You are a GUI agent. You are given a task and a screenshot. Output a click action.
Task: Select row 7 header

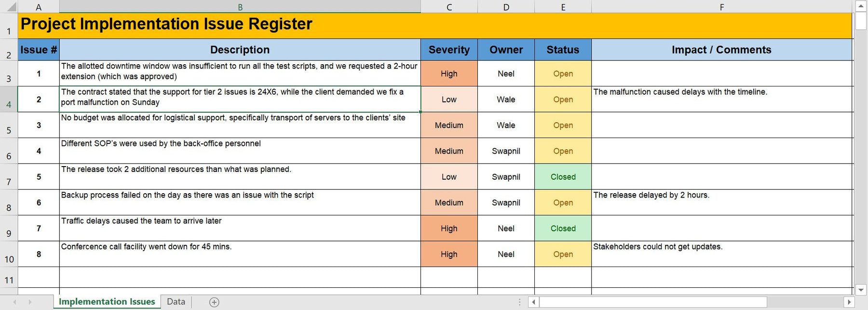point(9,177)
